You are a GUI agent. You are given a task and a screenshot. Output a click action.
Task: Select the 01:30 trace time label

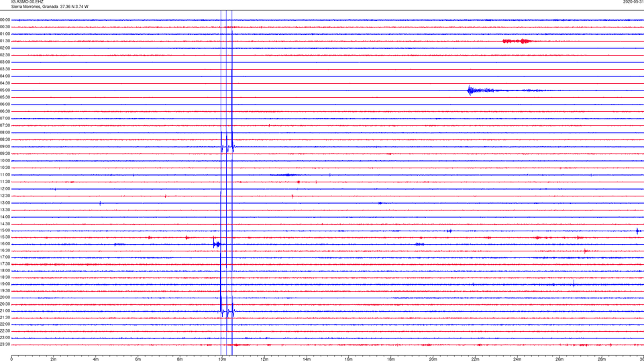5,41
